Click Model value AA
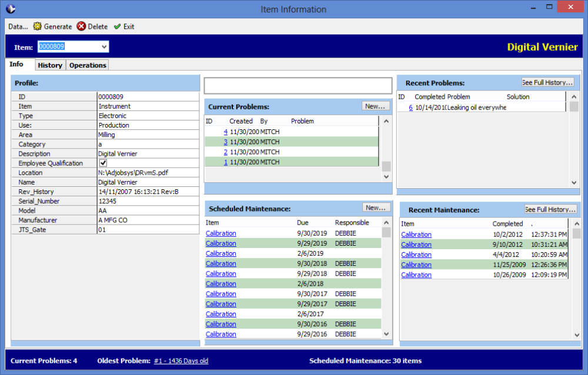The width and height of the screenshot is (588, 375). 148,211
